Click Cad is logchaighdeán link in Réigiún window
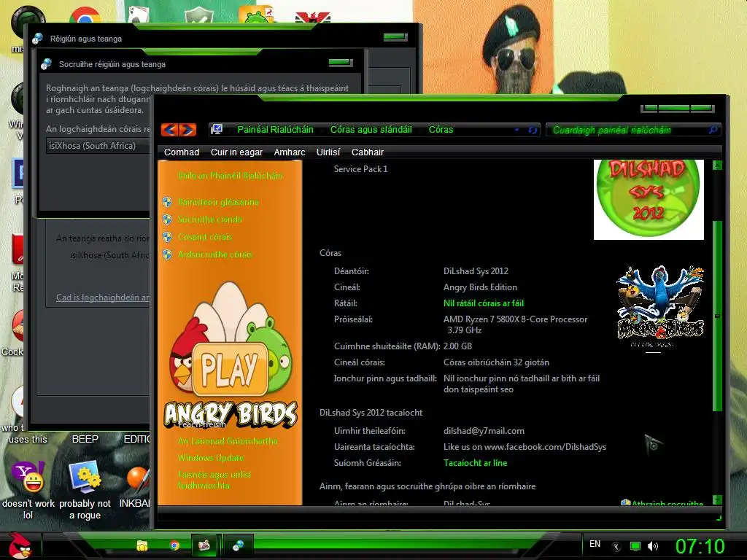The image size is (747, 560). 103,297
